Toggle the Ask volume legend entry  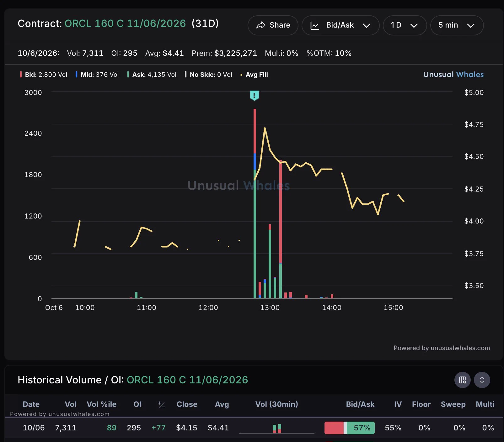(x=152, y=75)
